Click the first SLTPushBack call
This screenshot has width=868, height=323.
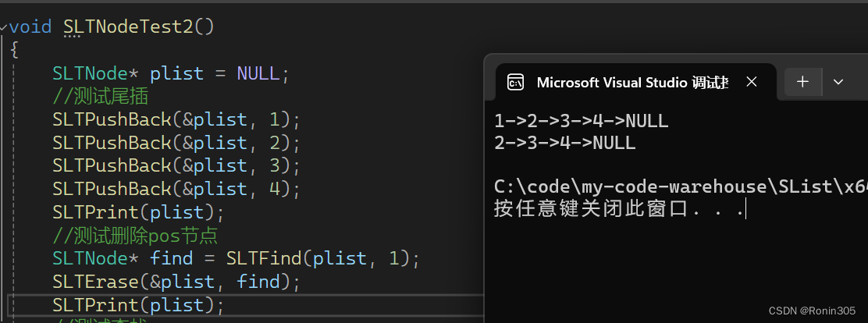click(176, 119)
